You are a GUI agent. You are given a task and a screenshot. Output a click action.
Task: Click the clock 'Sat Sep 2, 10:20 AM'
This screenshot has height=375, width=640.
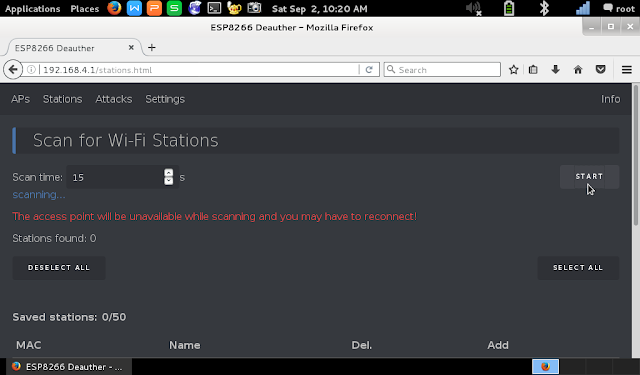click(320, 9)
